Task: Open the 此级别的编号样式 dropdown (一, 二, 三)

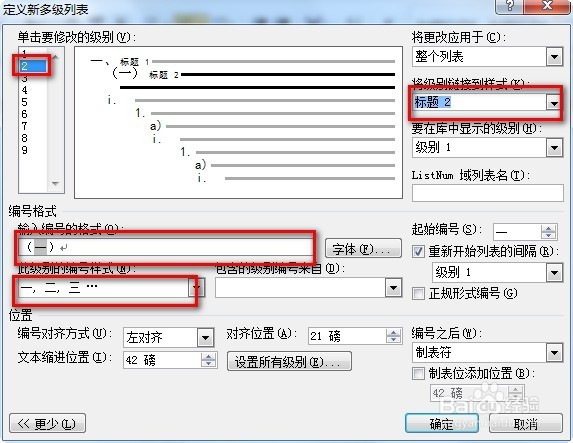Action: (x=197, y=287)
